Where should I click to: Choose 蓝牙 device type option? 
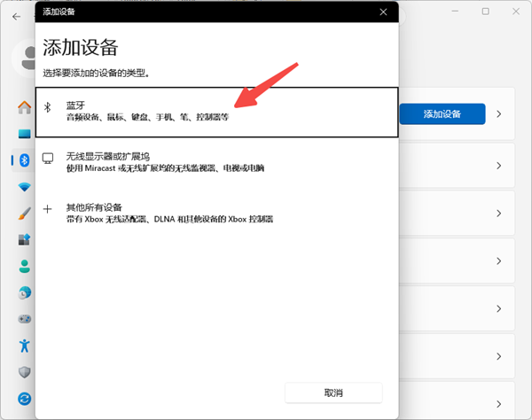(x=217, y=113)
